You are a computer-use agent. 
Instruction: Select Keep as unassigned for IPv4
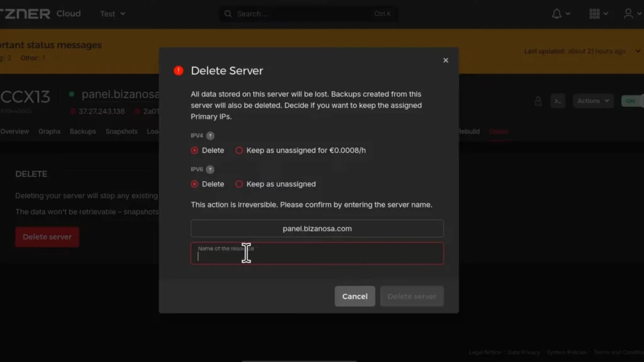pos(239,150)
